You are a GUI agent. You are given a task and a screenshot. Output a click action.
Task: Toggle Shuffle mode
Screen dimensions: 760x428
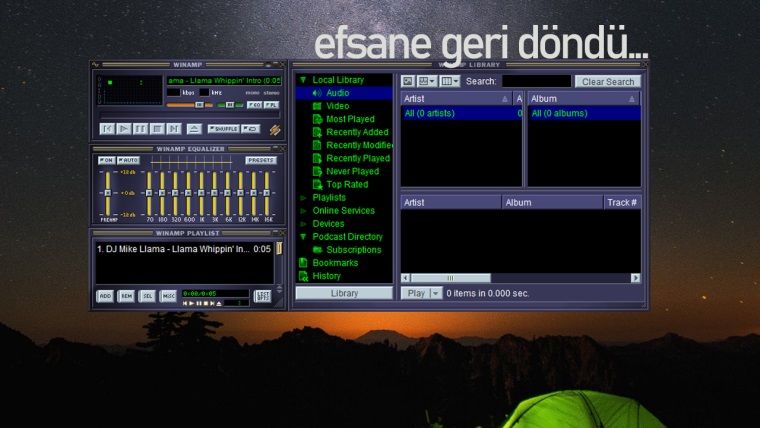pyautogui.click(x=223, y=129)
